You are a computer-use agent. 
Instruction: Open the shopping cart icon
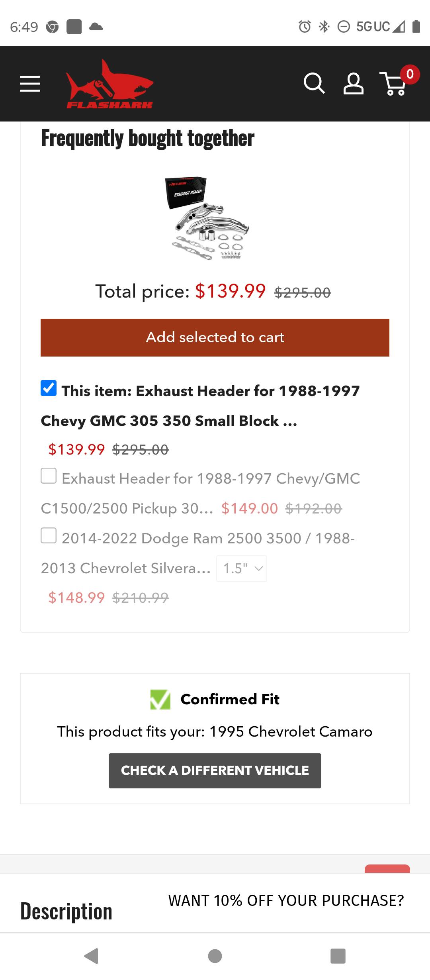tap(394, 84)
